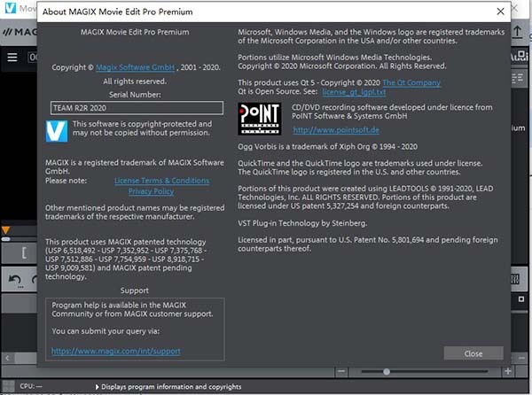532x395 pixels.
Task: Open the magix.com/int/support link
Action: click(115, 352)
